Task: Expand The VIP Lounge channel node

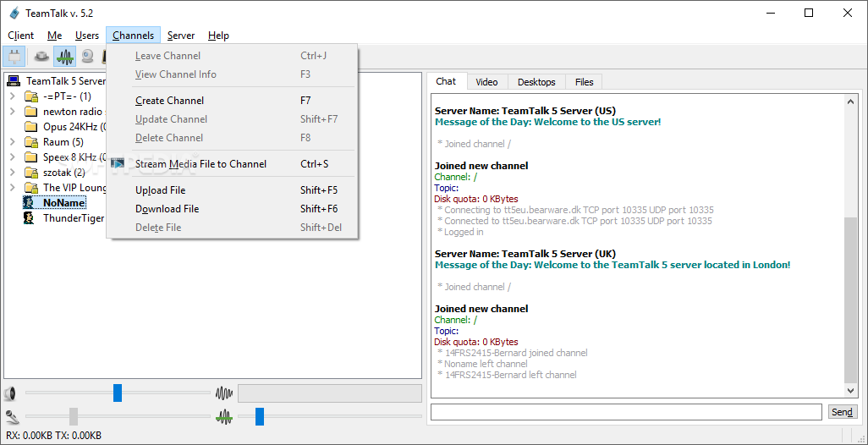Action: (12, 188)
